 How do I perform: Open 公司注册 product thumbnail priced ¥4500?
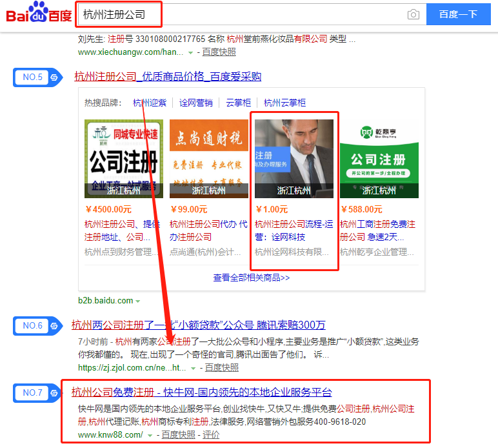[124, 159]
